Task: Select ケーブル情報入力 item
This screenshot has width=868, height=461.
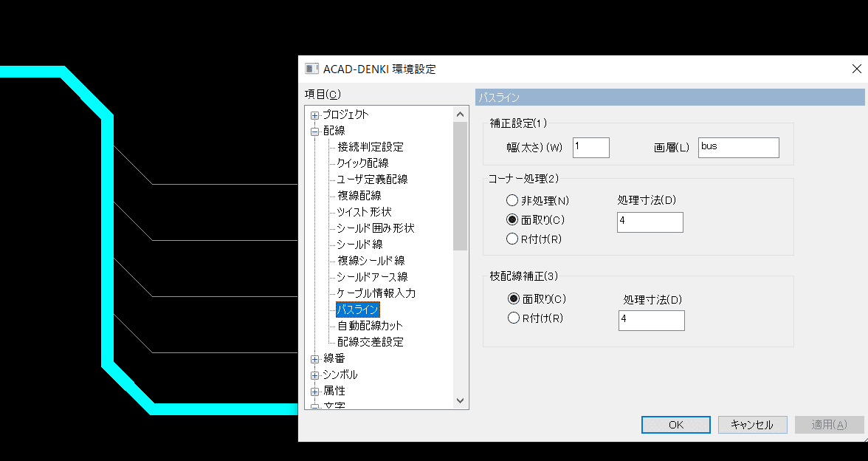Action: (376, 293)
